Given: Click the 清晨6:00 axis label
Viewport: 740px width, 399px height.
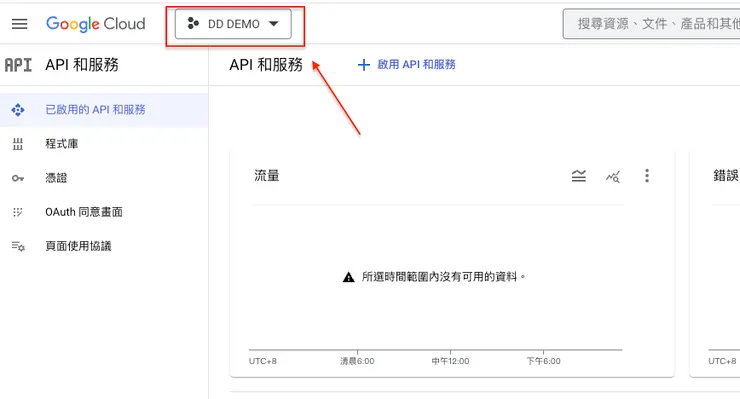Looking at the screenshot, I should point(357,361).
